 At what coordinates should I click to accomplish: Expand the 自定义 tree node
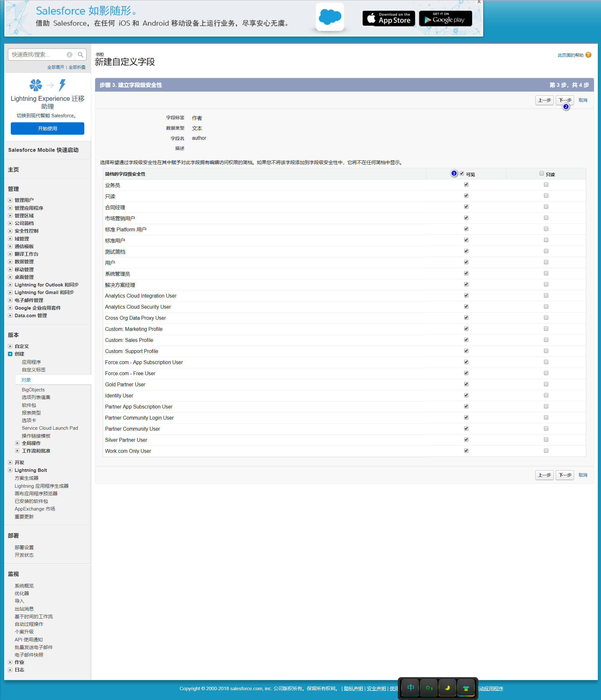[10, 346]
